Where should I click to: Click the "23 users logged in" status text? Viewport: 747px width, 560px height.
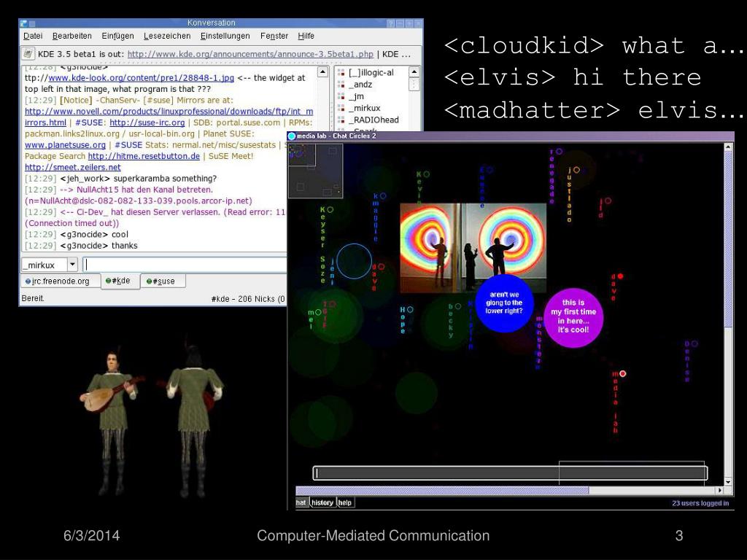tap(700, 503)
